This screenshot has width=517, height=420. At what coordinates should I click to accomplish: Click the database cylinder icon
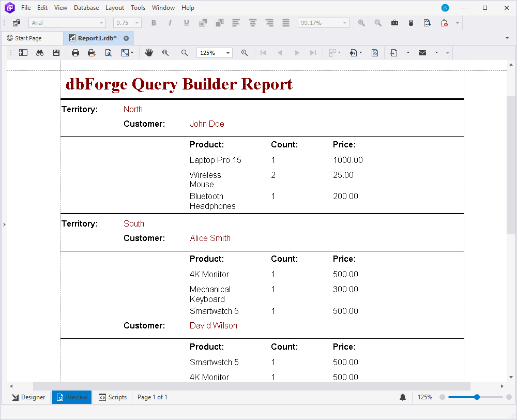(411, 23)
